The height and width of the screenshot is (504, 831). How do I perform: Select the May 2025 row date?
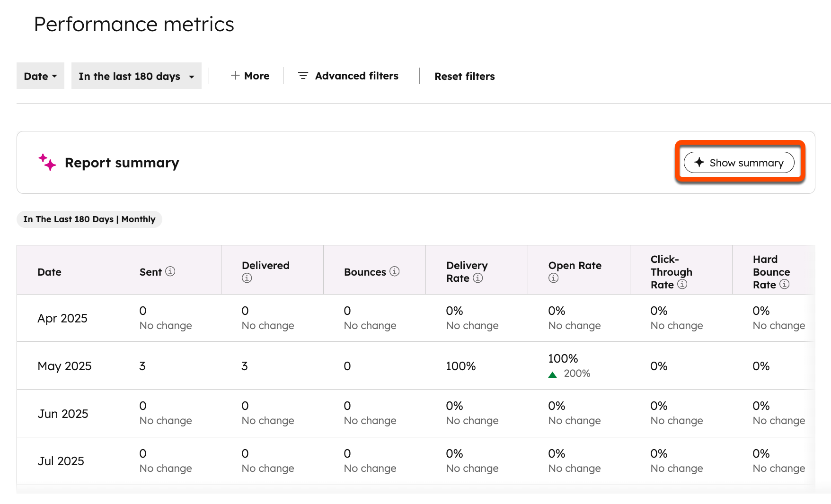click(64, 366)
